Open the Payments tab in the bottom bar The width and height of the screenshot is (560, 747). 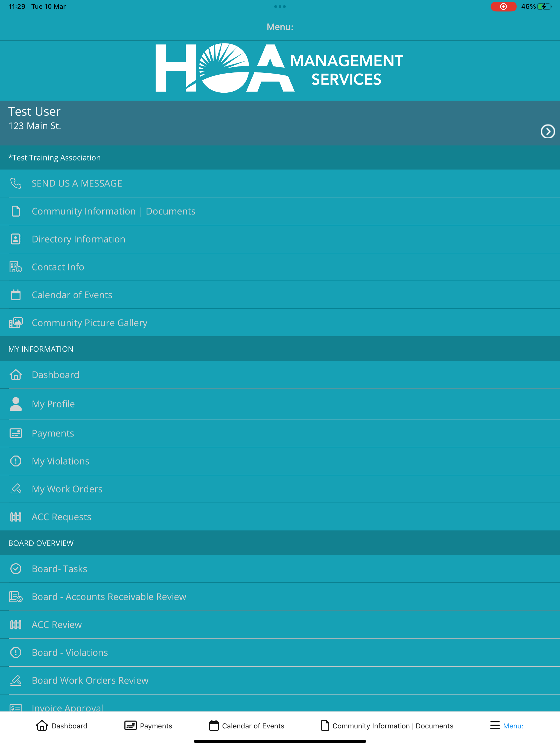148,725
